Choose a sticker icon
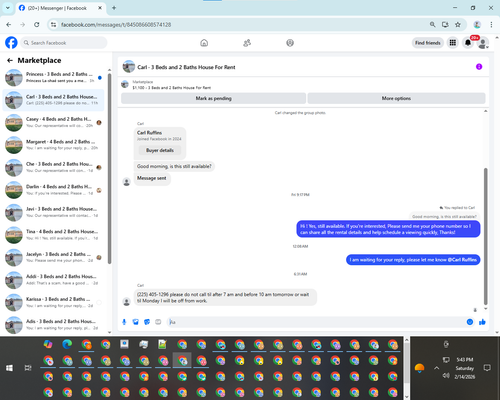Viewport: 500px width, 400px height. pos(147,322)
